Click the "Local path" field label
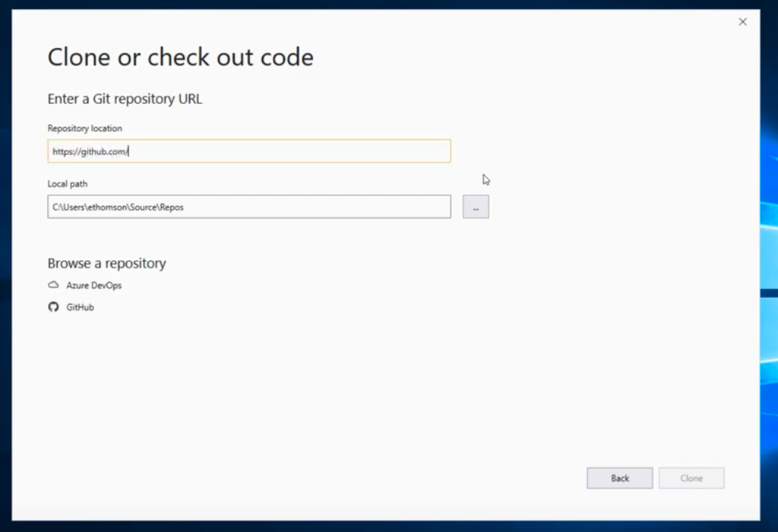 point(68,184)
